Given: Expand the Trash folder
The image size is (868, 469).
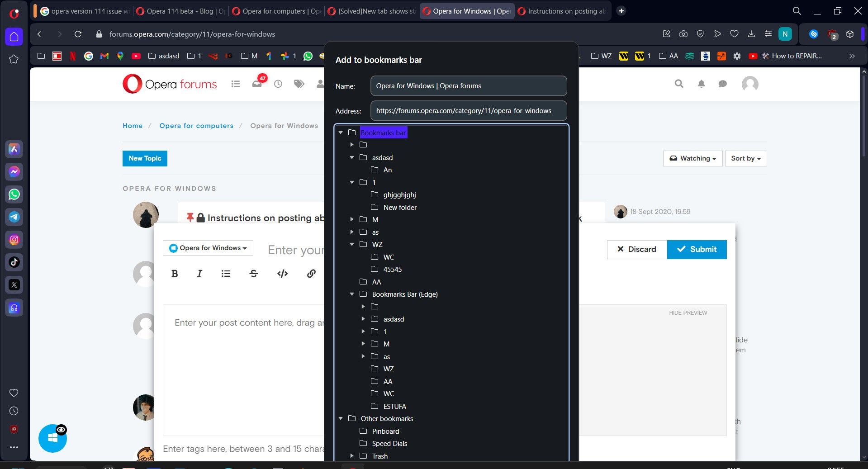Looking at the screenshot, I should (352, 456).
